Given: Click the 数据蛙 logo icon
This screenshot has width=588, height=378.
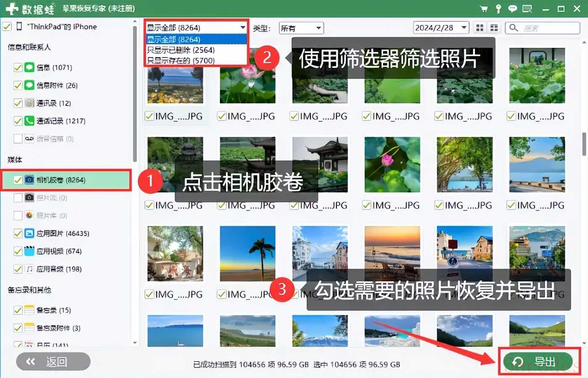Looking at the screenshot, I should [12, 9].
